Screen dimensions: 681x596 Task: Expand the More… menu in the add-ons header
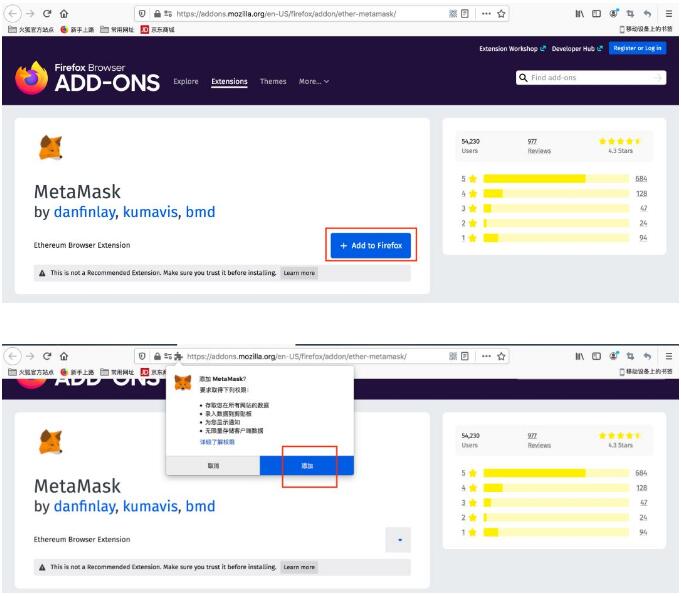click(x=314, y=81)
